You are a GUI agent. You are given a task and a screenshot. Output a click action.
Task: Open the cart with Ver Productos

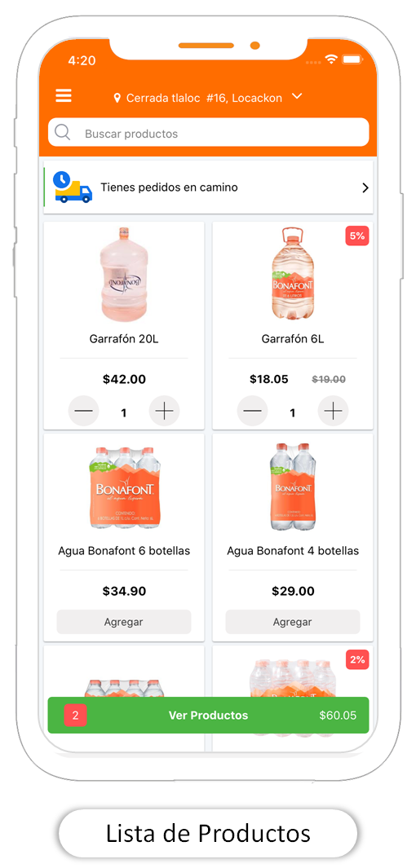pyautogui.click(x=208, y=716)
